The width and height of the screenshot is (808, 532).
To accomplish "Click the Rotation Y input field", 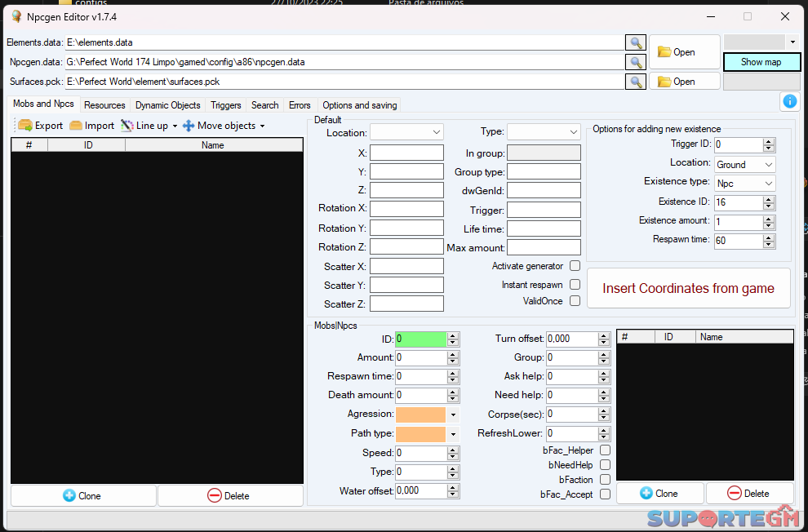I will 406,228.
